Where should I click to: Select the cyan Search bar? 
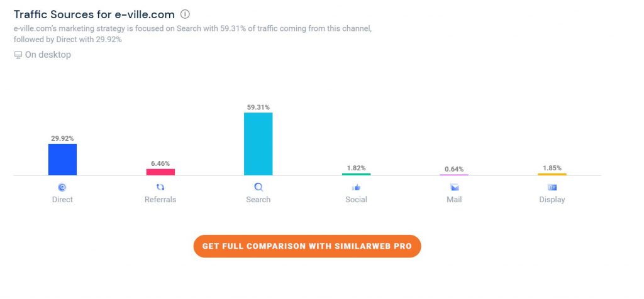(x=258, y=144)
